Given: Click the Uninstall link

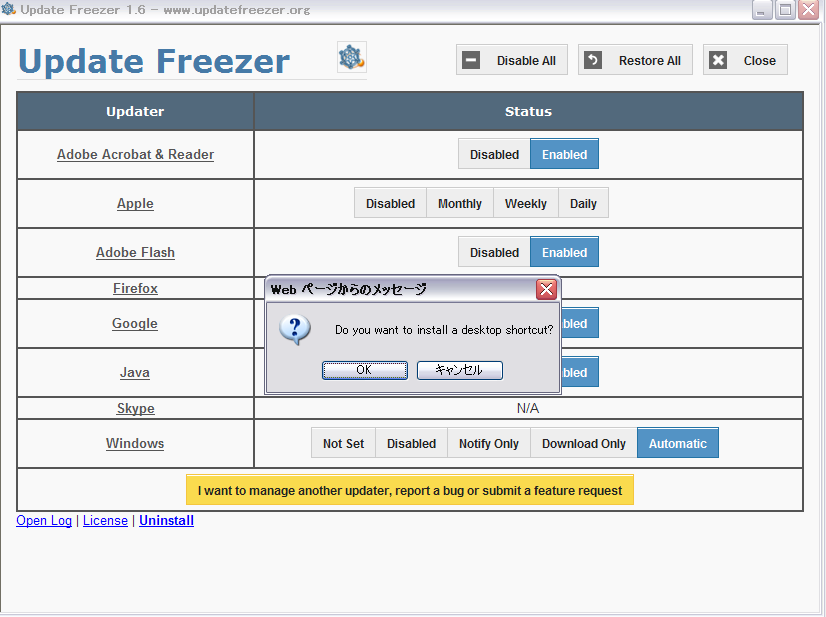Looking at the screenshot, I should pos(166,521).
